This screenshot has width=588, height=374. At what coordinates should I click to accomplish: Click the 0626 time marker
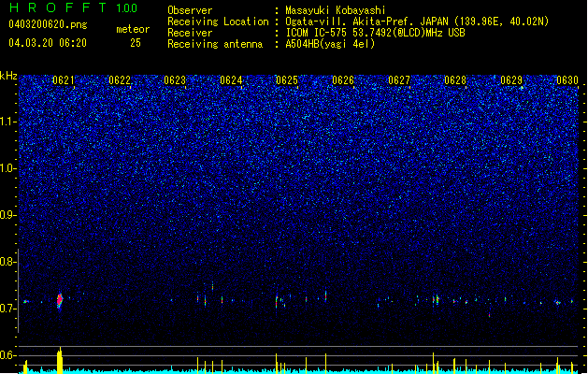click(343, 80)
